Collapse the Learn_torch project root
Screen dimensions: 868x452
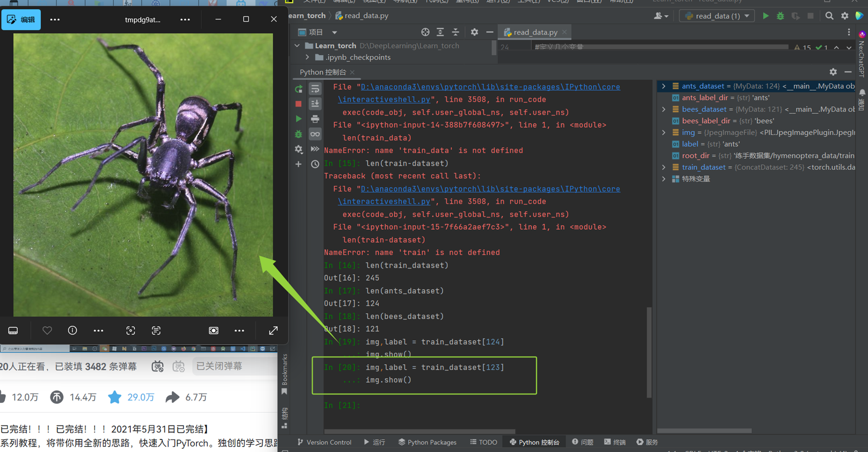297,46
